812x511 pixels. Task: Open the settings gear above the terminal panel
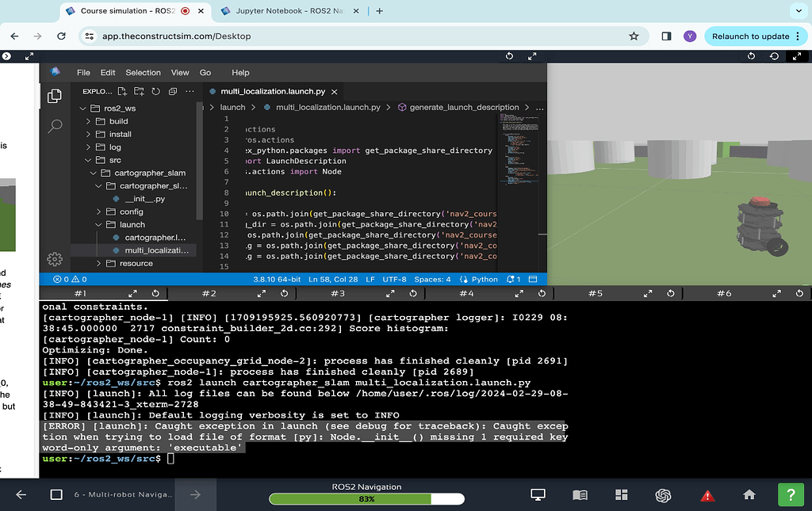(x=54, y=259)
